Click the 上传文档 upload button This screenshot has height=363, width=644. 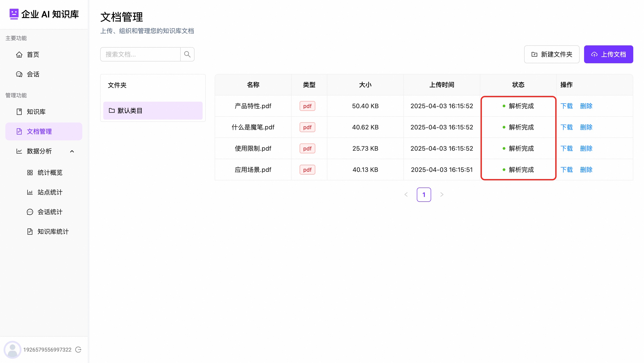click(608, 54)
